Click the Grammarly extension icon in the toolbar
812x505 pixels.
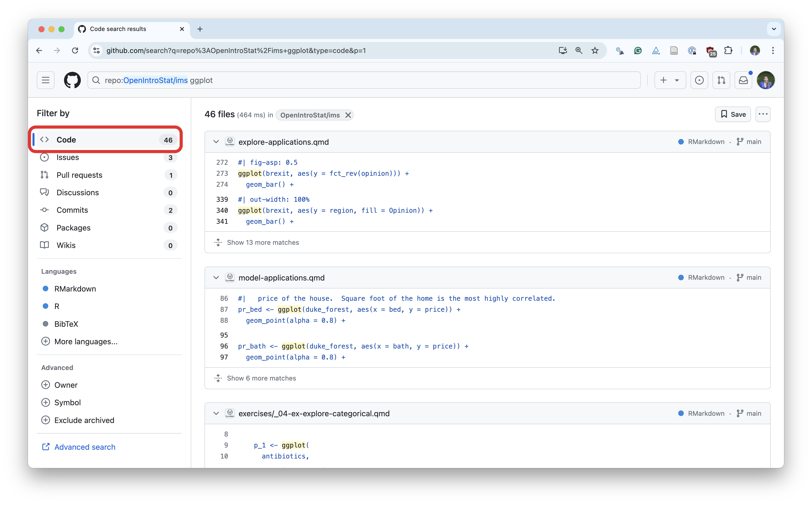(638, 50)
